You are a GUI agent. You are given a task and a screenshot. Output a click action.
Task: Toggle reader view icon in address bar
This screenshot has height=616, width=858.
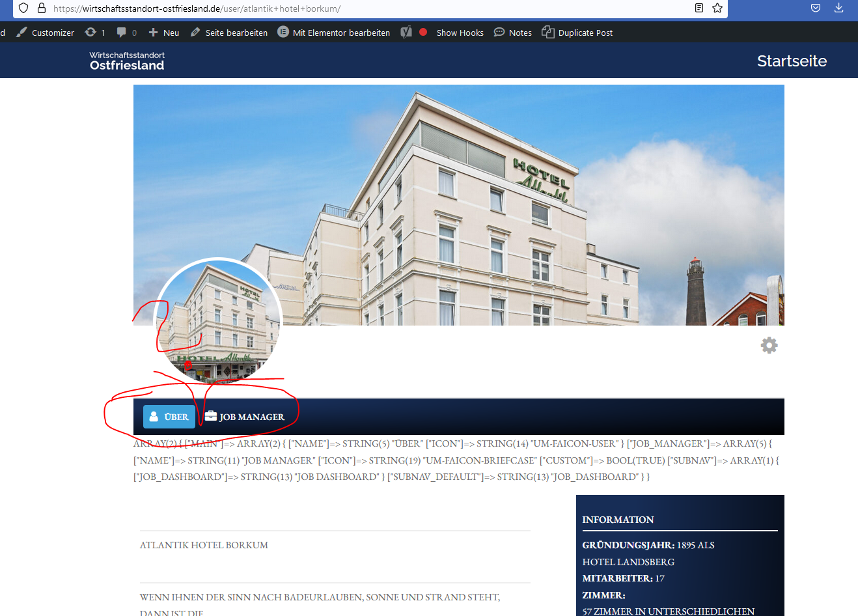click(699, 8)
